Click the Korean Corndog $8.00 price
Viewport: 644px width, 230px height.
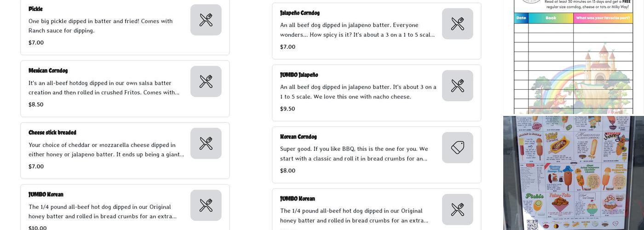287,171
